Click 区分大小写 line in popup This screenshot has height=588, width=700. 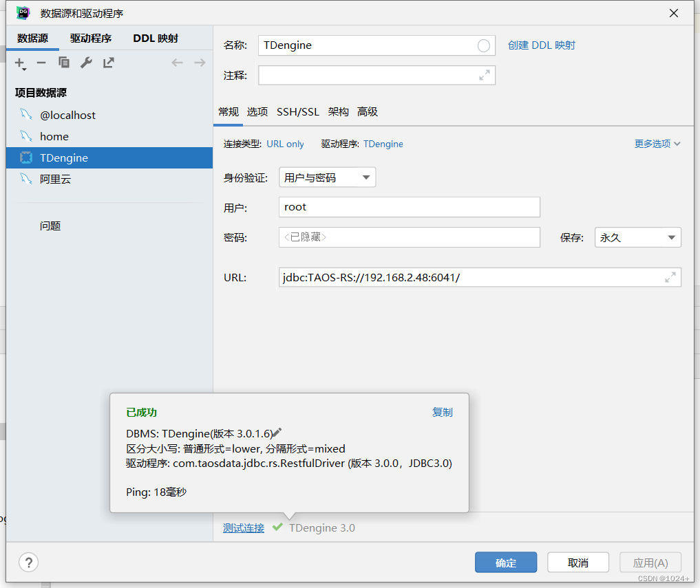tap(235, 449)
